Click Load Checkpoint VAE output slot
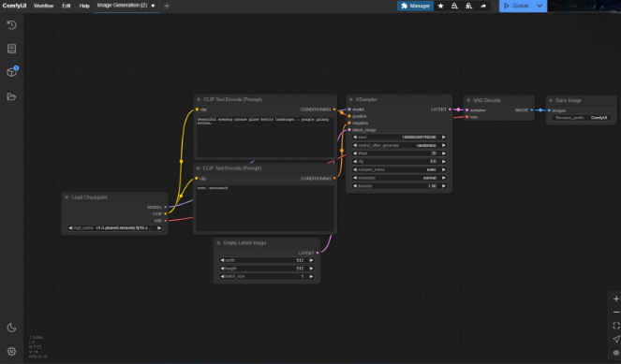This screenshot has width=621, height=364. point(166,221)
